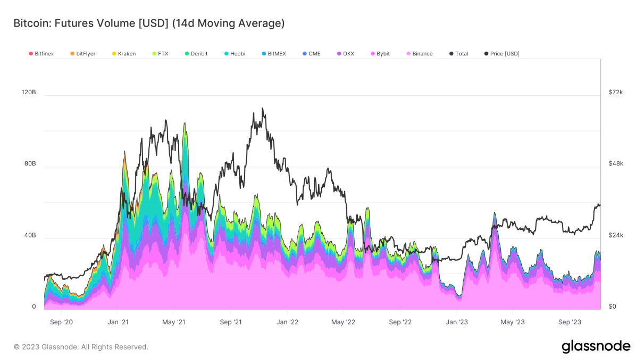644x363 pixels.
Task: Click the Glassnode logo
Action: pos(596,345)
